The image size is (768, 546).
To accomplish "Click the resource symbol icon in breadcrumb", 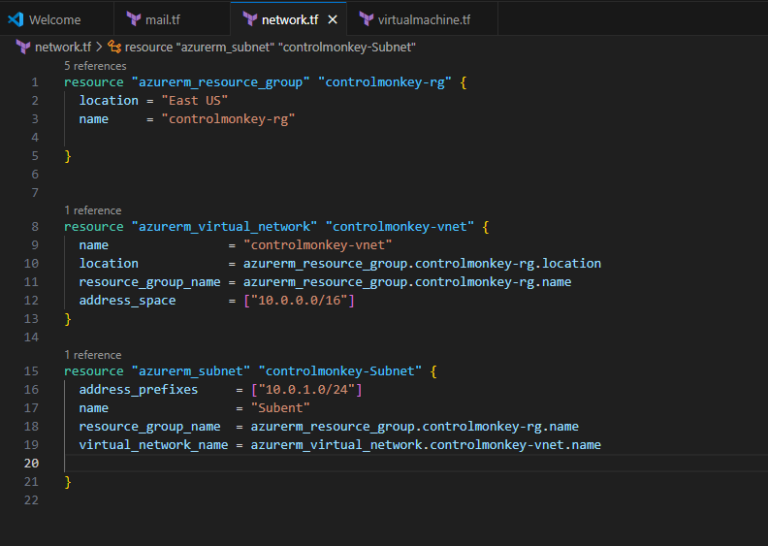I will [x=114, y=47].
